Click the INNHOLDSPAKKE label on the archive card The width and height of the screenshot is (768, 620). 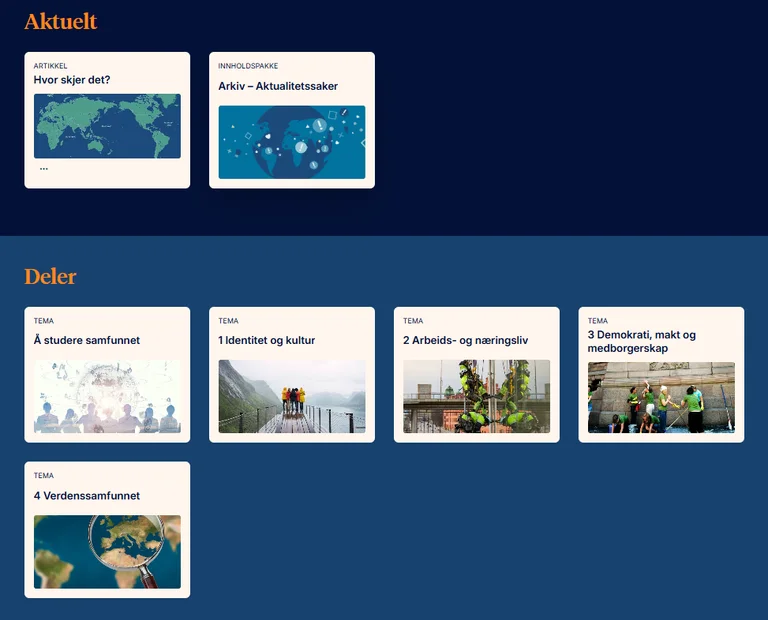click(248, 66)
